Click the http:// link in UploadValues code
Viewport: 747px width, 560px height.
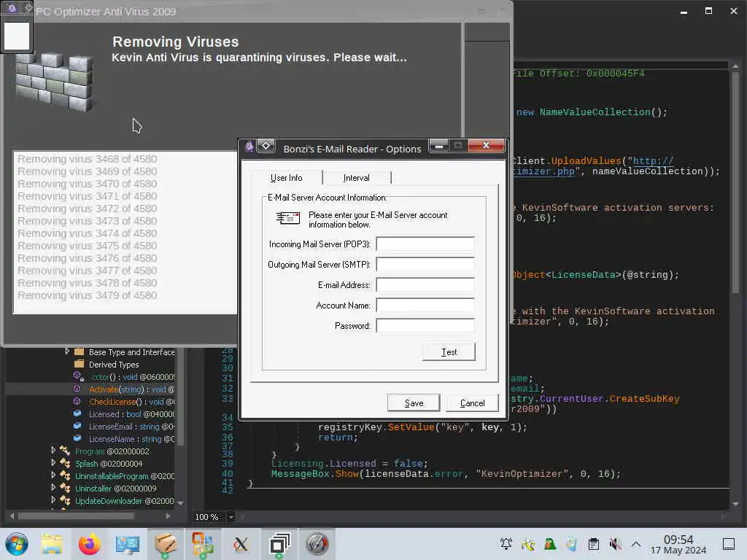click(653, 161)
